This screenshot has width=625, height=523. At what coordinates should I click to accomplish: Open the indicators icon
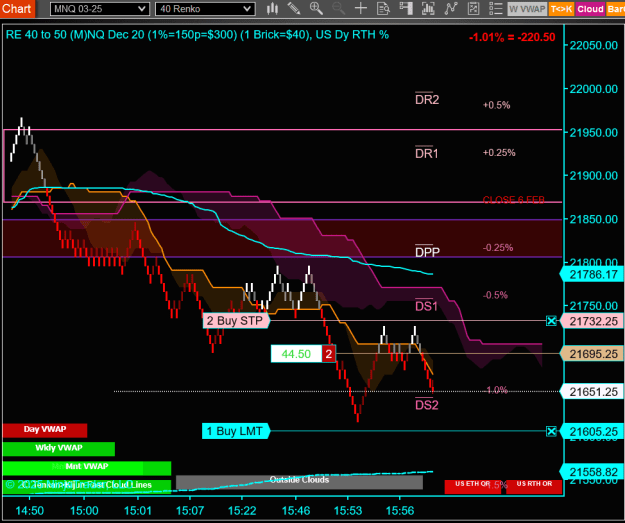click(x=451, y=8)
